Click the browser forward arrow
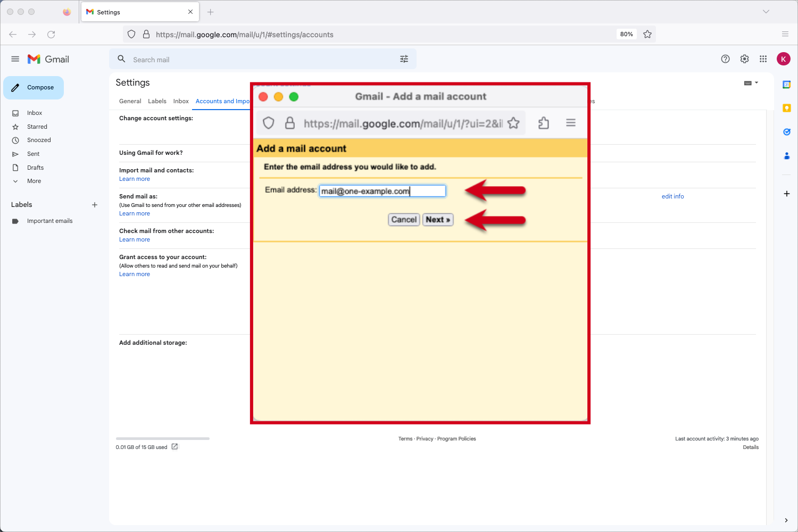 pos(32,35)
